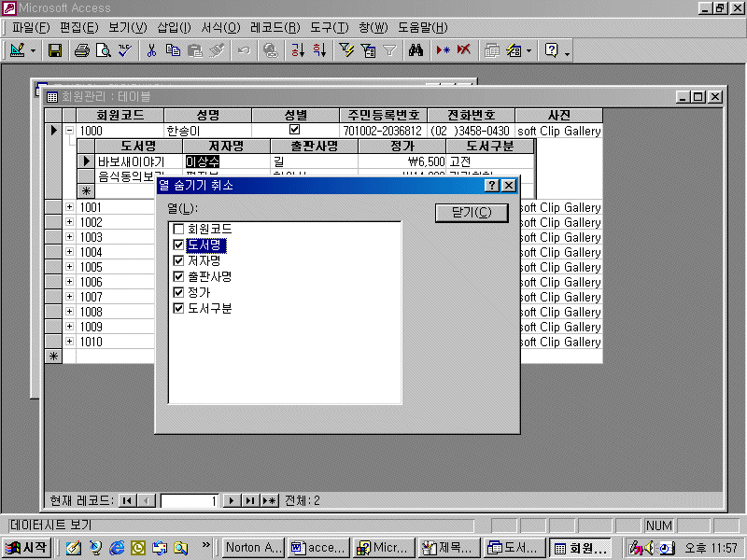Uncheck the 정가 column checkbox
The width and height of the screenshot is (747, 560).
(x=178, y=292)
